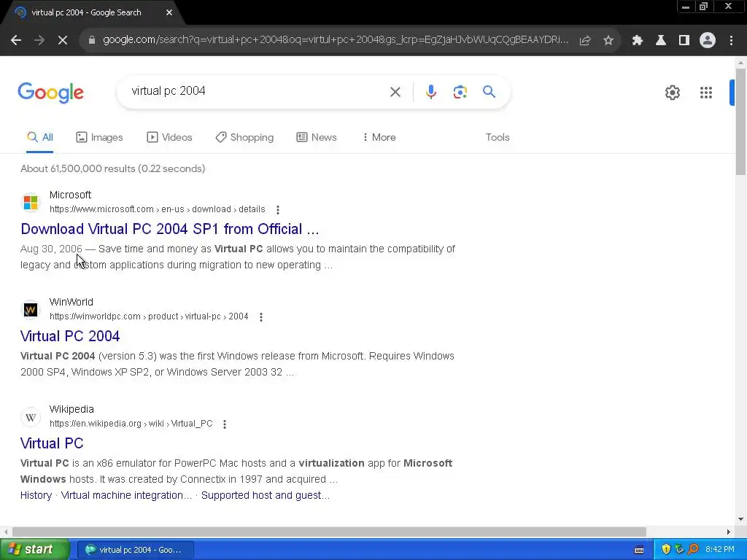This screenshot has width=747, height=560.
Task: Click the orange magnifier tray icon
Action: pyautogui.click(x=693, y=550)
